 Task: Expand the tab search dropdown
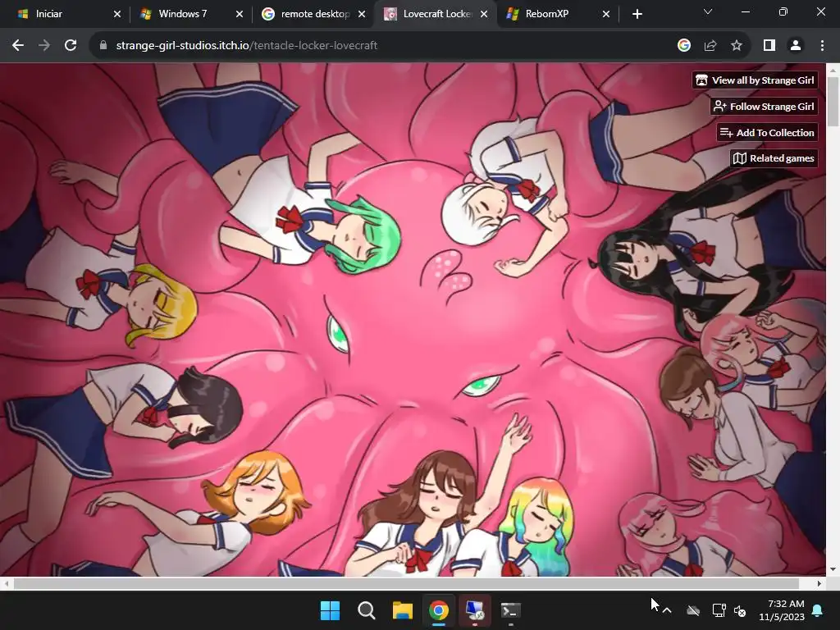(708, 11)
